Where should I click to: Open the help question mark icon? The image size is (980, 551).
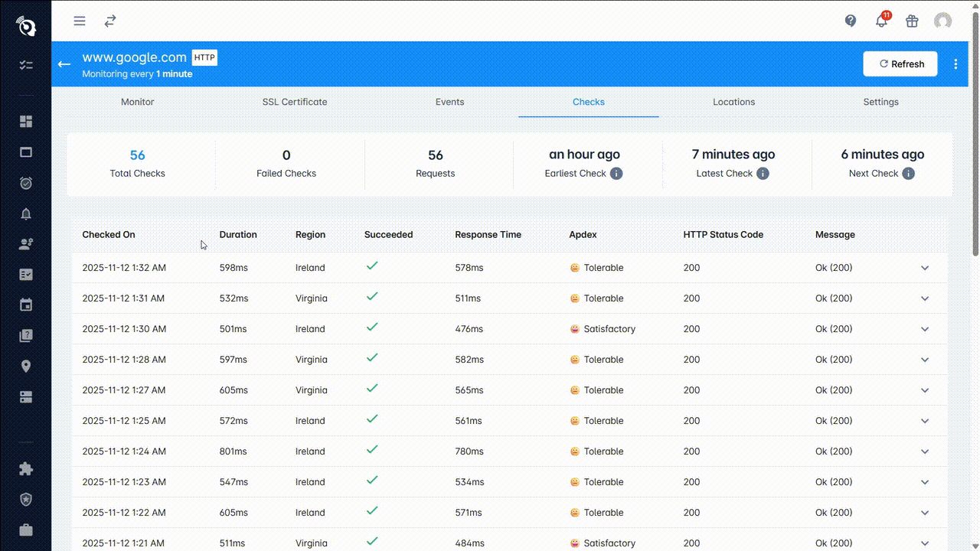(851, 21)
